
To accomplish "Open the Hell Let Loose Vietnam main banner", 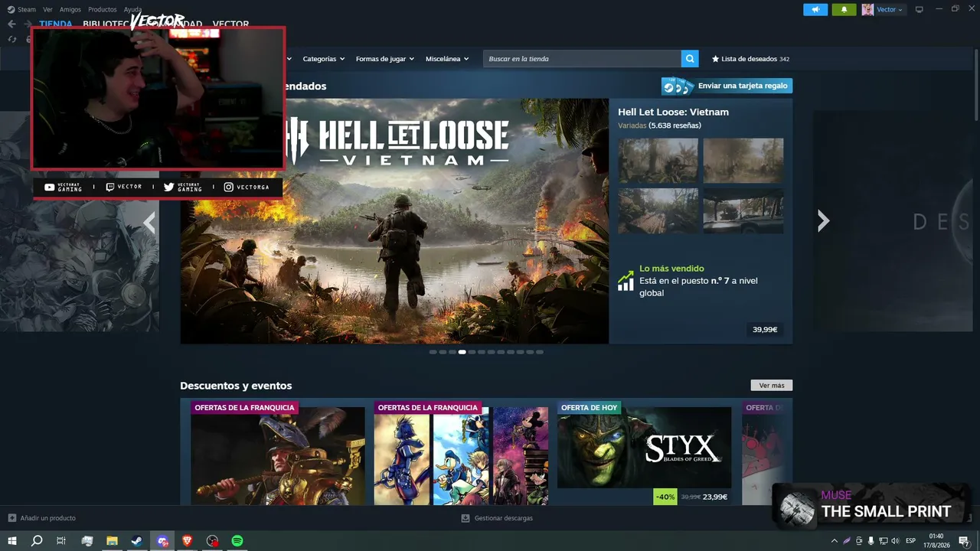I will point(394,221).
